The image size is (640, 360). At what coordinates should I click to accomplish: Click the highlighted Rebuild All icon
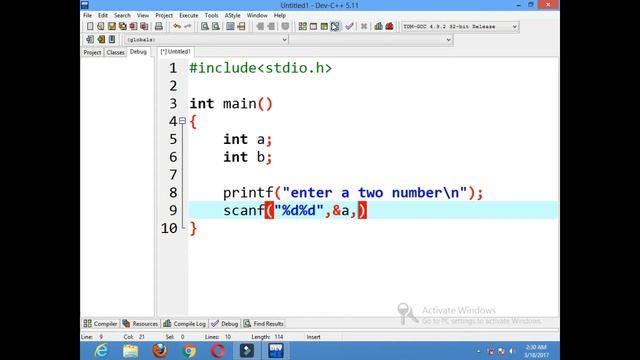(335, 27)
